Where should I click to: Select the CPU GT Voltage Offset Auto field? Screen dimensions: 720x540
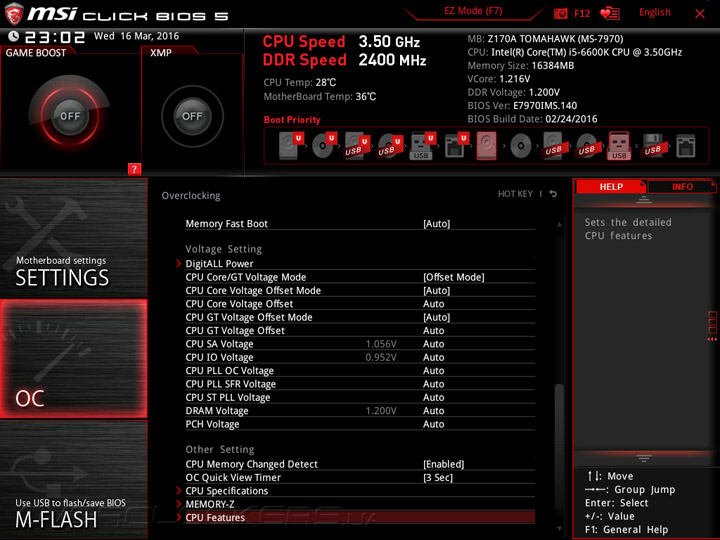(x=433, y=330)
